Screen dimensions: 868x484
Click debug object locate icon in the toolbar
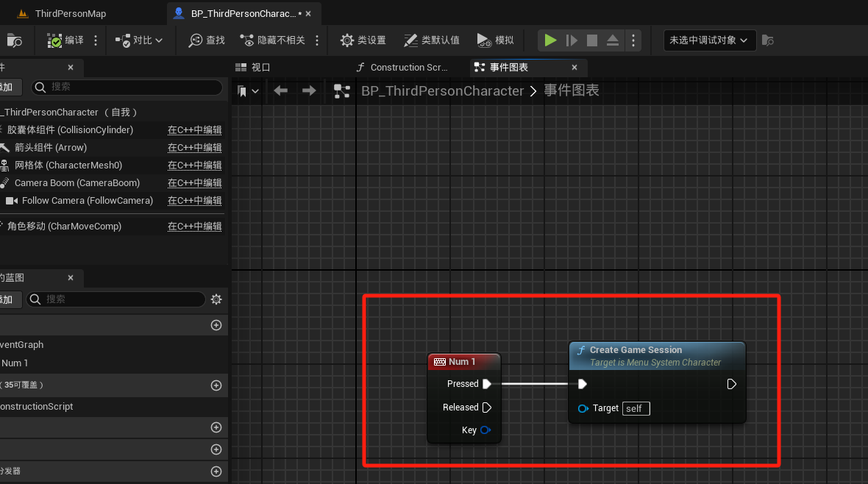coord(767,40)
